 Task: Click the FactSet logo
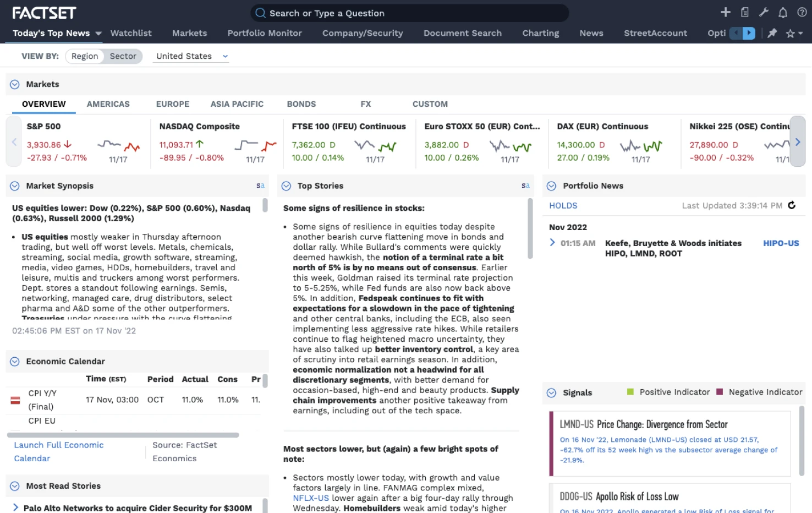44,13
